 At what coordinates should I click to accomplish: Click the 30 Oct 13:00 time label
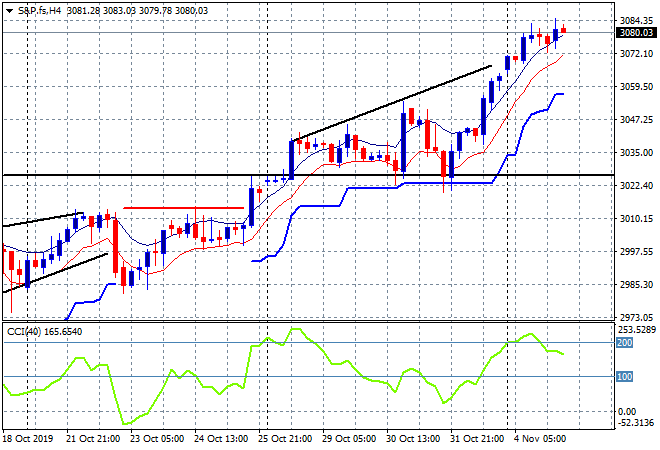click(x=413, y=439)
